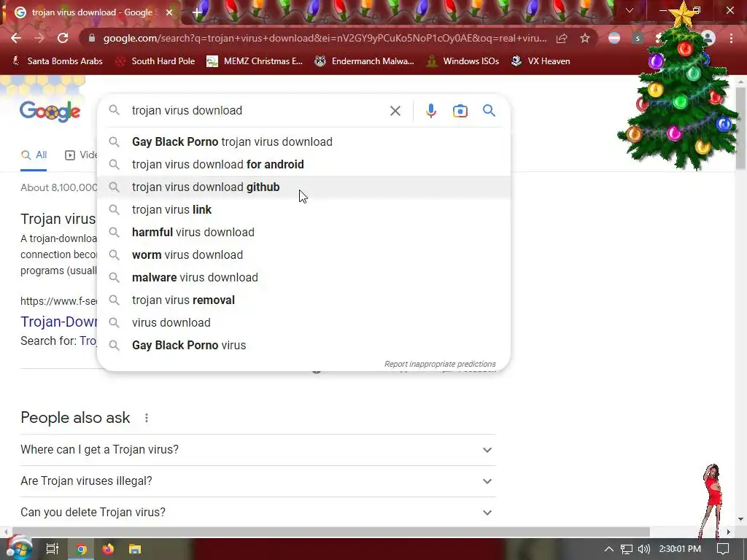747x560 pixels.
Task: Share this page from the address bar
Action: point(562,38)
